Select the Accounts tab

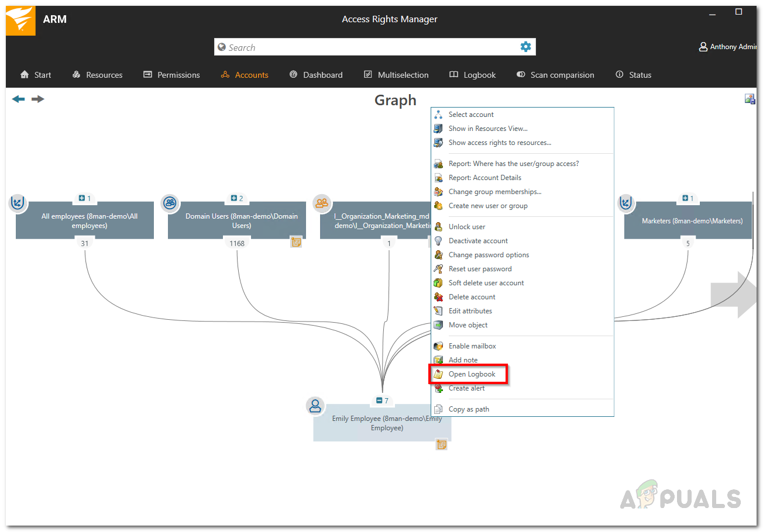click(245, 75)
